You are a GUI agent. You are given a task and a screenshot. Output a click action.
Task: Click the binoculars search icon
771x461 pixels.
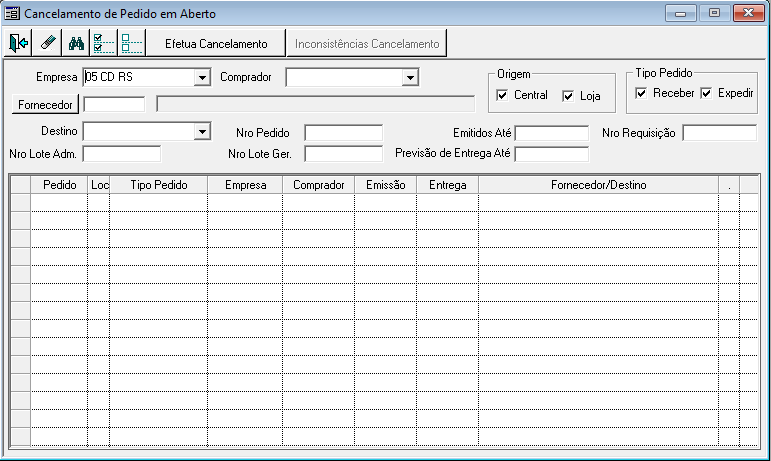tap(76, 43)
